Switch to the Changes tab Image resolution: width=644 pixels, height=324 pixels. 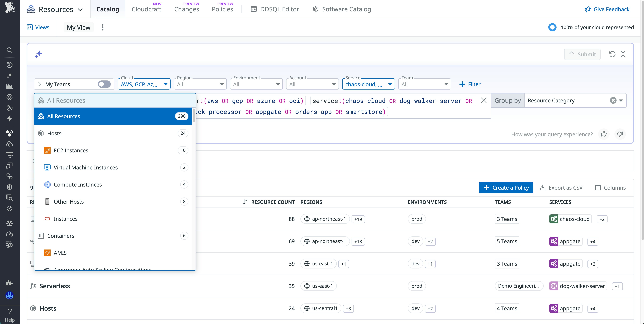(x=187, y=9)
